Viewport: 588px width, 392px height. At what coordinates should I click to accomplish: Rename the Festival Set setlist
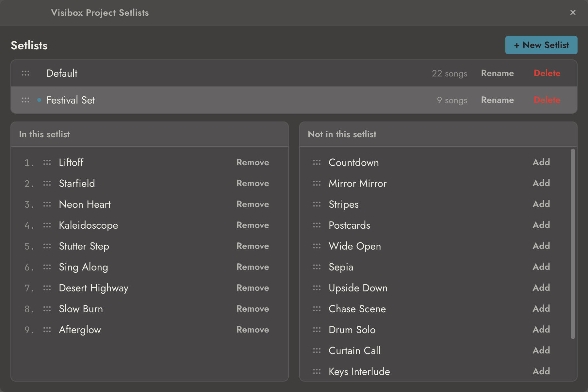coord(498,100)
